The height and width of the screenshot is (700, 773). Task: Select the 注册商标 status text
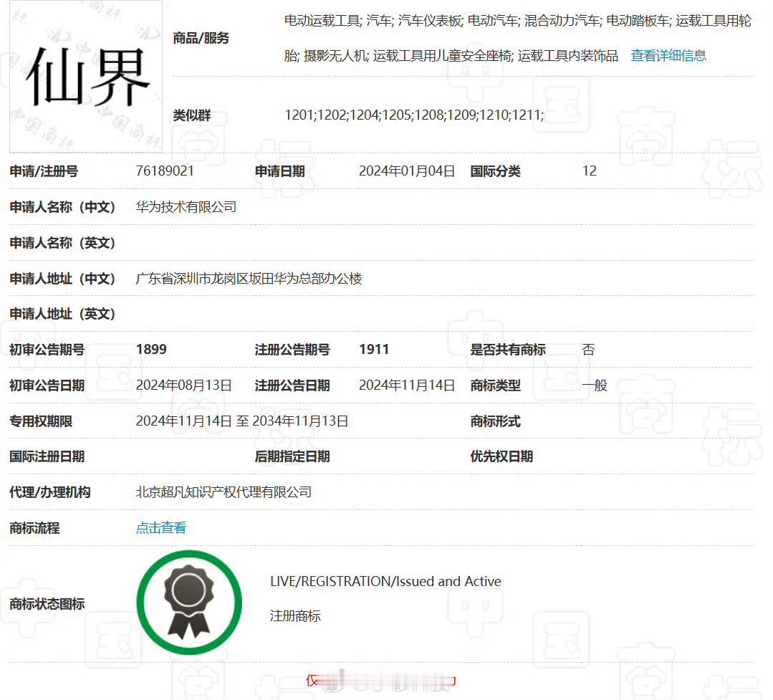click(295, 615)
